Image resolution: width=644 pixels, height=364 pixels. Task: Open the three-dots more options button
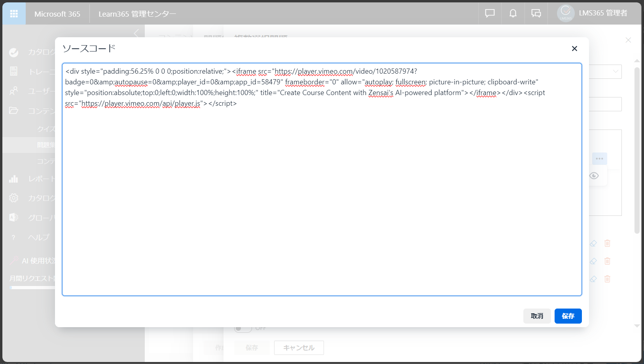tap(600, 158)
